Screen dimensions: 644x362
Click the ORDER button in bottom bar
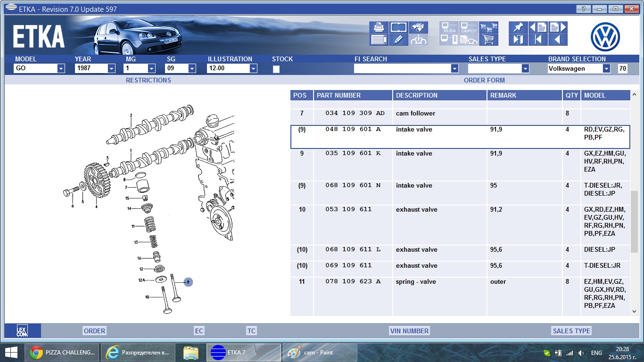(x=94, y=331)
